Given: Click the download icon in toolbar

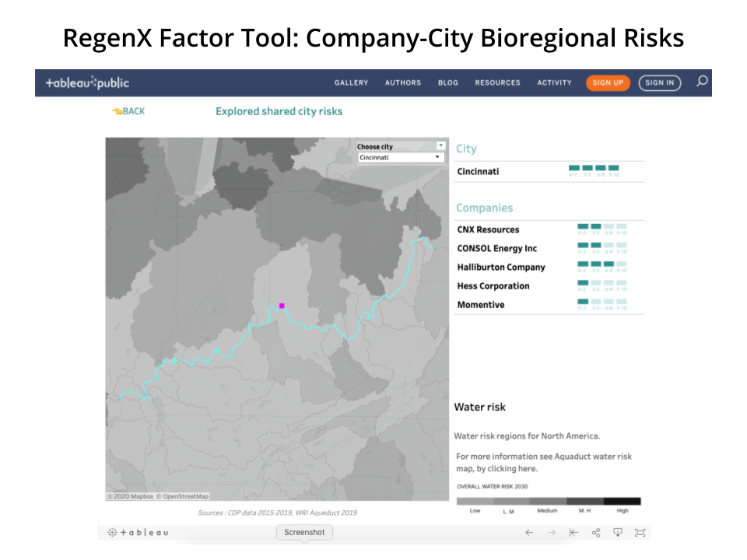Looking at the screenshot, I should 618,532.
